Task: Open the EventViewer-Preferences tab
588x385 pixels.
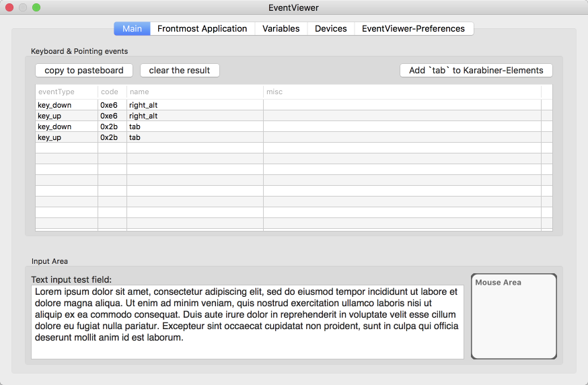Action: pos(414,28)
